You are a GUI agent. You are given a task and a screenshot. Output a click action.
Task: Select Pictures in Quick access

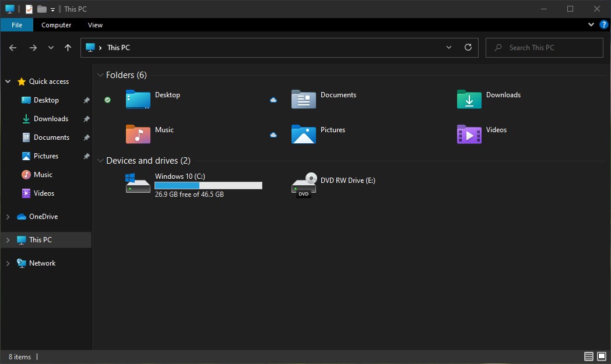[46, 156]
